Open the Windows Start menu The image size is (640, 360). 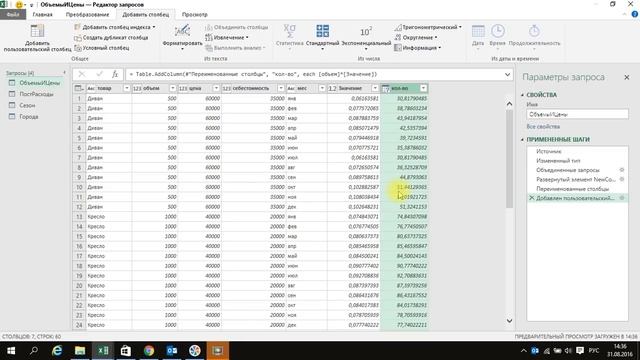click(11, 351)
